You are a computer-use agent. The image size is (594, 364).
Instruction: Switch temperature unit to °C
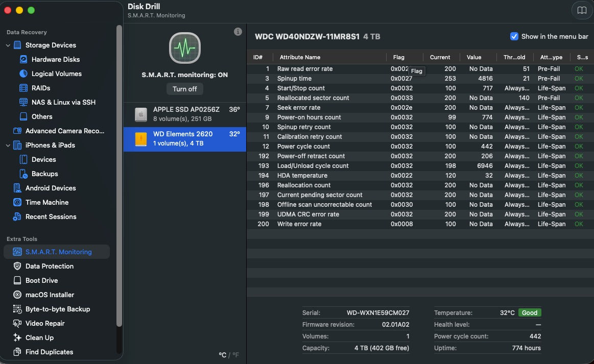pyautogui.click(x=222, y=355)
